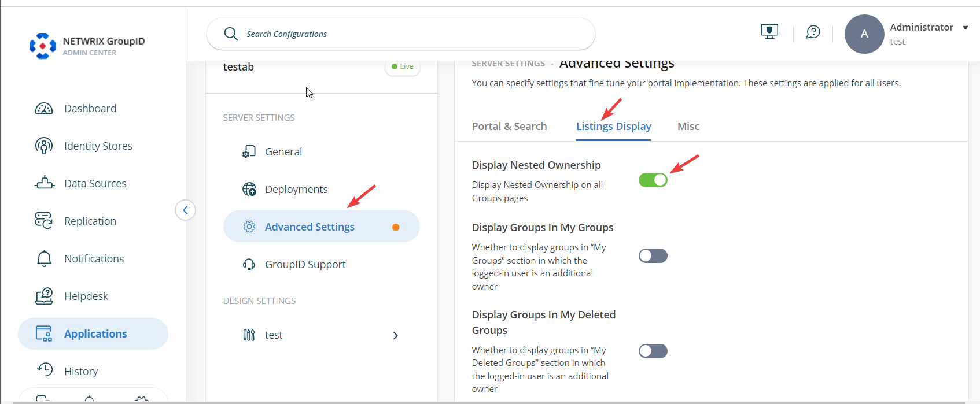The height and width of the screenshot is (404, 980).
Task: Disable Display Nested Ownership toggle
Action: (653, 180)
